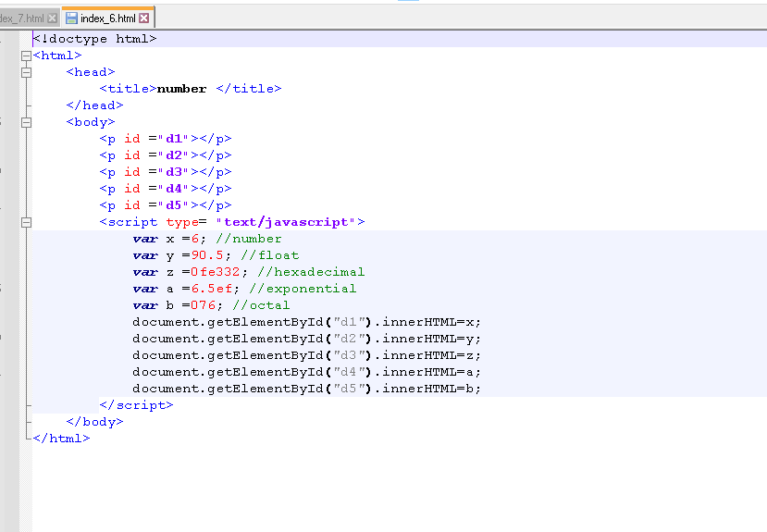
Task: Select the index_6.html tab
Action: coord(107,19)
